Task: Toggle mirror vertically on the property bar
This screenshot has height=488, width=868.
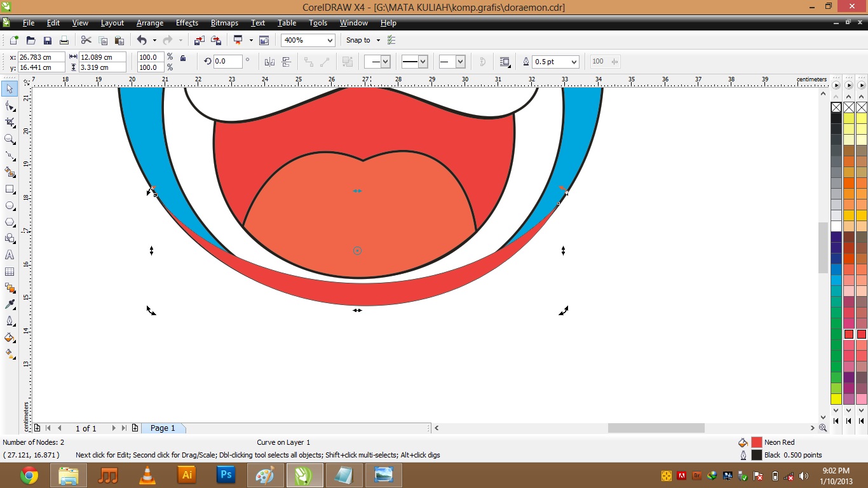Action: point(287,62)
